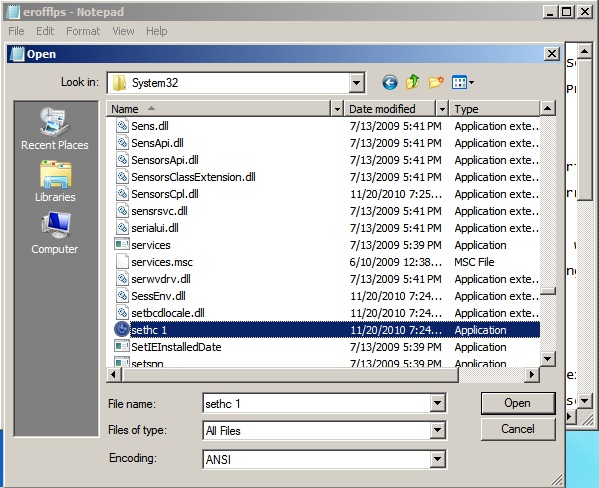Screen dimensions: 599x488
Task: Click the sensrsvc.dll file icon
Action: click(122, 211)
